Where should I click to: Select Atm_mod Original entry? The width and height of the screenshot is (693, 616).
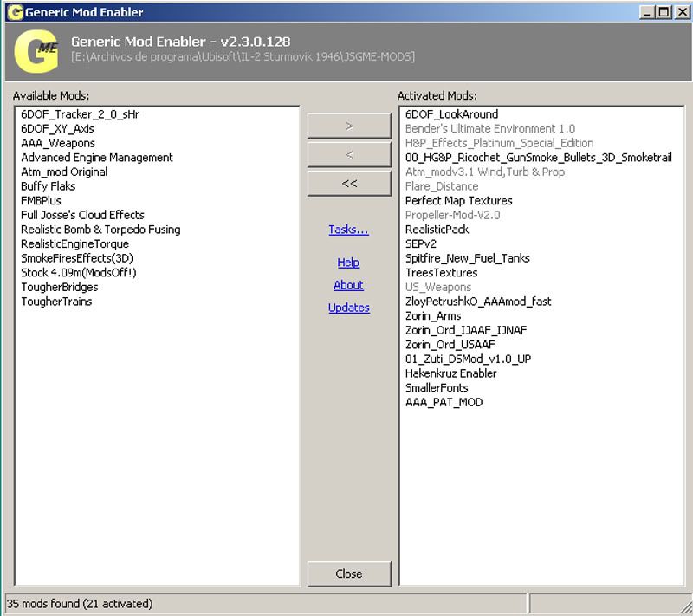(x=64, y=172)
